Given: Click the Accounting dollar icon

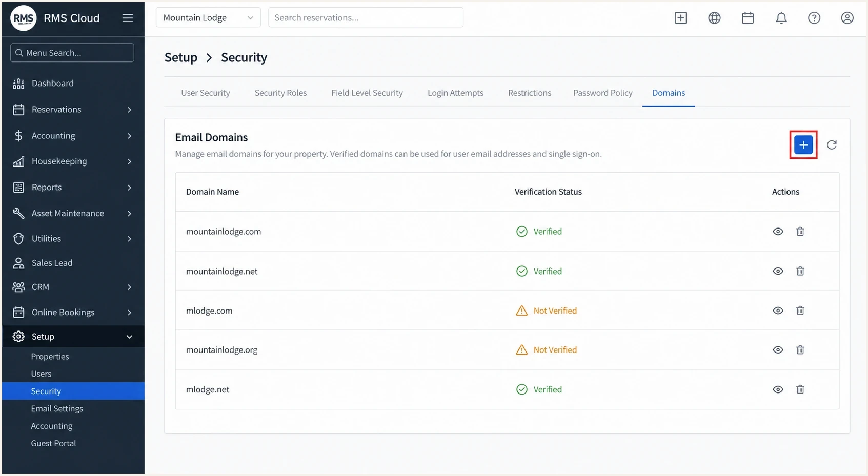Looking at the screenshot, I should pos(18,136).
